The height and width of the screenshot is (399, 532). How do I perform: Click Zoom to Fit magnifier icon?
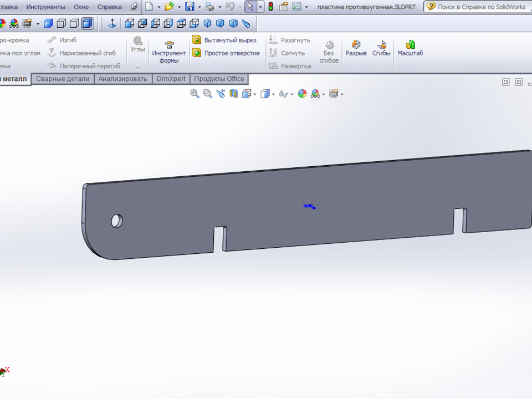pos(195,94)
